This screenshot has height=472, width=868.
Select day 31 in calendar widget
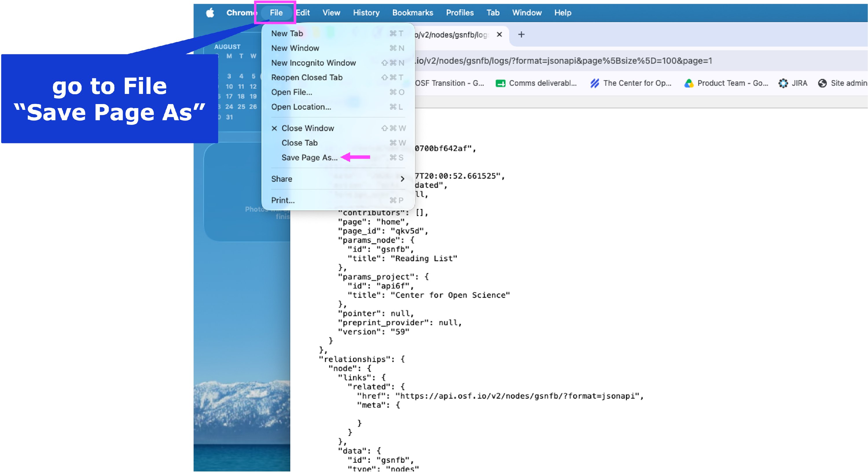pyautogui.click(x=229, y=117)
